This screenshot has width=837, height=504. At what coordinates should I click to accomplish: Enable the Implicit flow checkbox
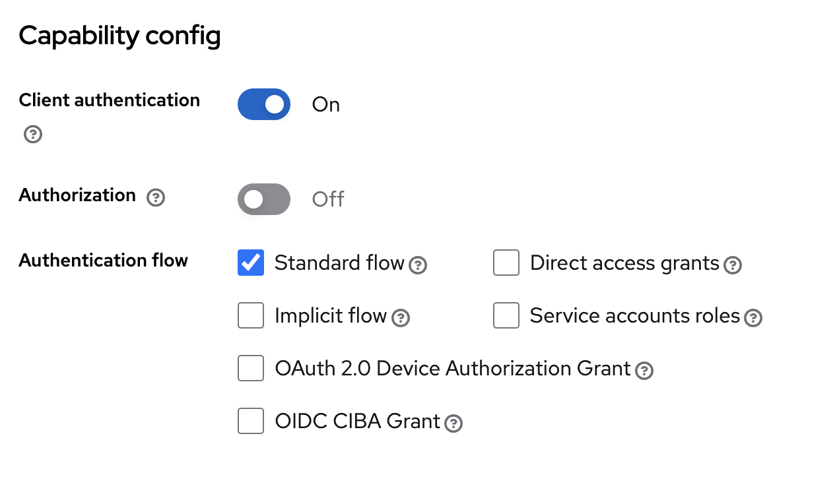(x=251, y=315)
